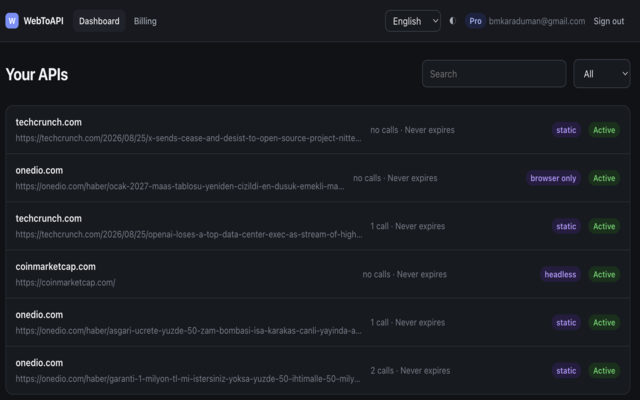This screenshot has height=400, width=640.
Task: Click the WebToAPI logo icon
Action: tap(12, 21)
